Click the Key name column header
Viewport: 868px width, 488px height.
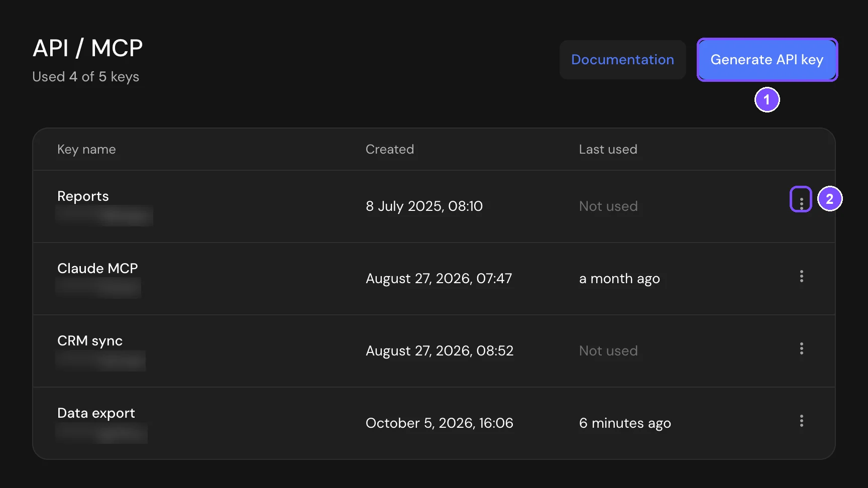point(86,150)
